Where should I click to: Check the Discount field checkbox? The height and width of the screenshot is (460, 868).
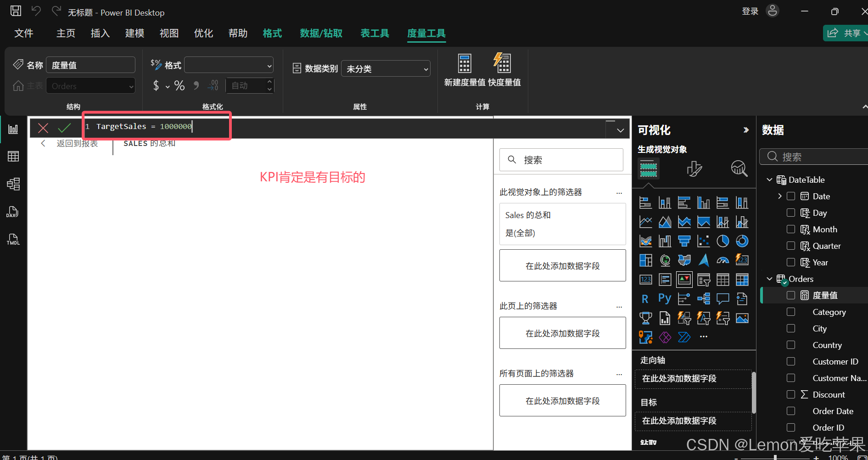[791, 394]
